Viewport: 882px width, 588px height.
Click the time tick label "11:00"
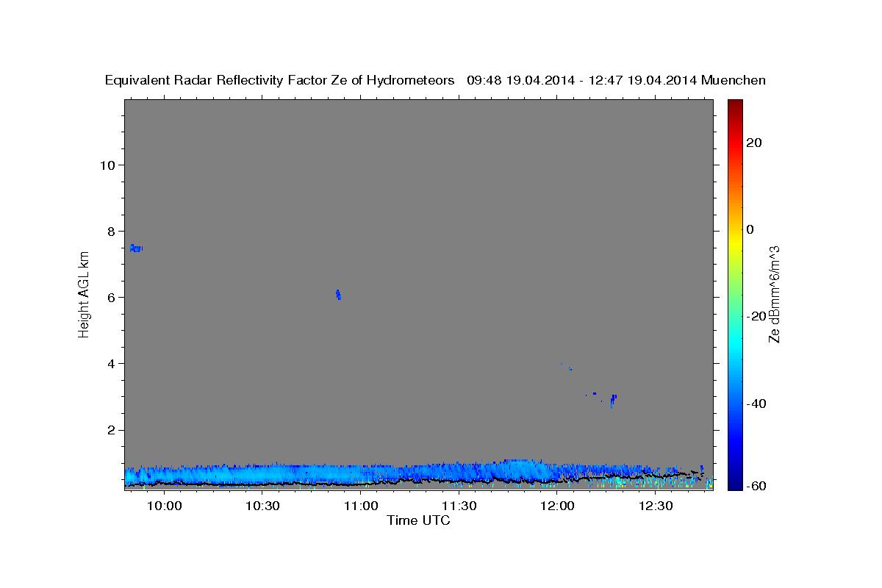coord(360,506)
